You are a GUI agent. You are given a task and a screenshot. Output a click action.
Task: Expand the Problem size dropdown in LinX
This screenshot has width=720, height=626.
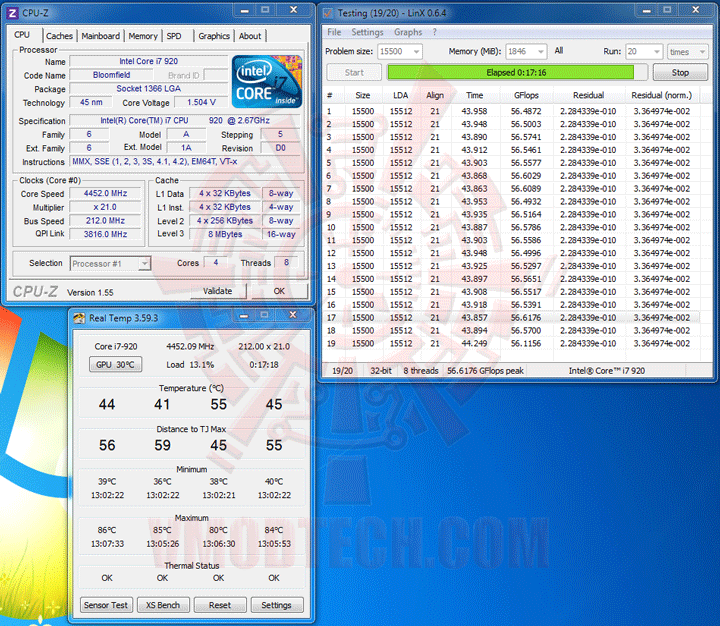point(416,51)
